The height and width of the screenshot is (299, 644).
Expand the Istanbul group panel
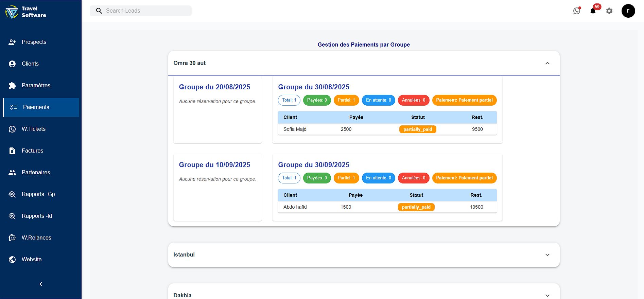[547, 255]
